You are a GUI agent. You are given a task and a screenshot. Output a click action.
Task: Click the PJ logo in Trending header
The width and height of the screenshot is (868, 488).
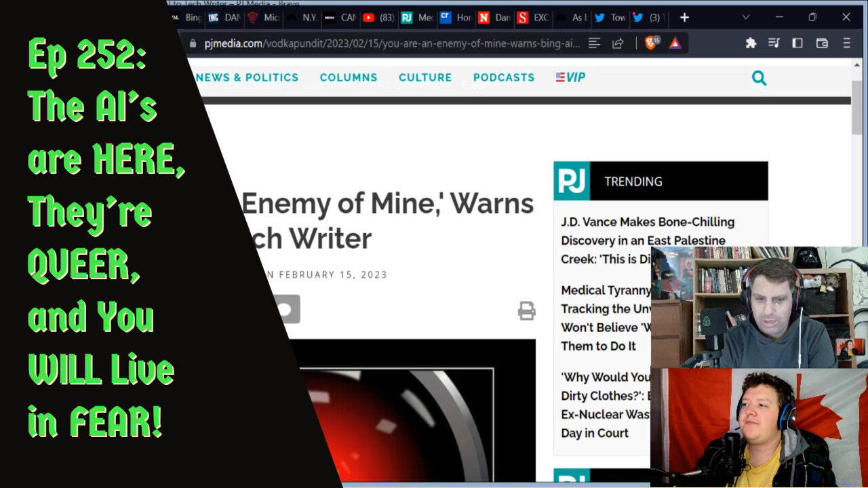click(x=572, y=181)
